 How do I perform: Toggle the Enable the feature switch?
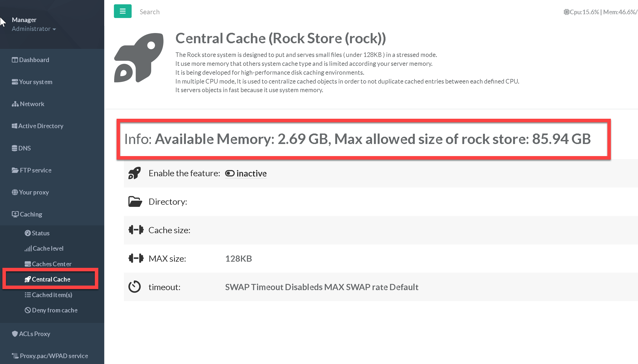click(230, 174)
